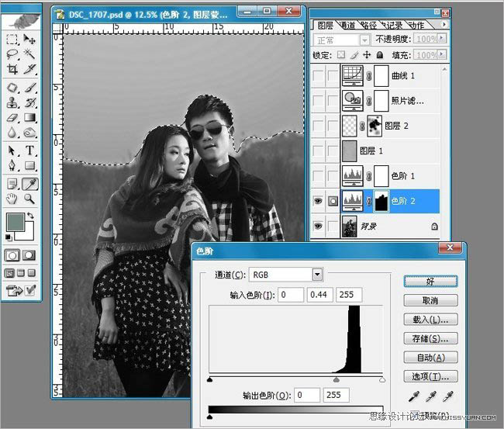Select the Blur tool

[x=12, y=133]
